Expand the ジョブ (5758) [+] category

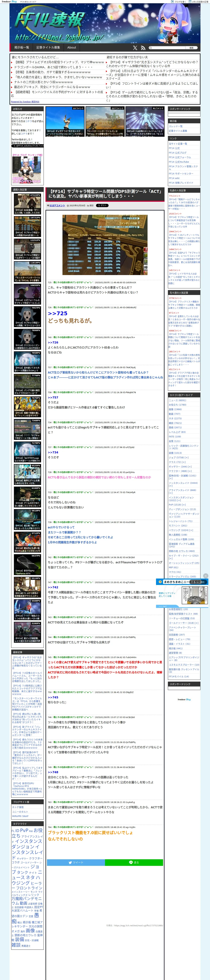coord(178,457)
